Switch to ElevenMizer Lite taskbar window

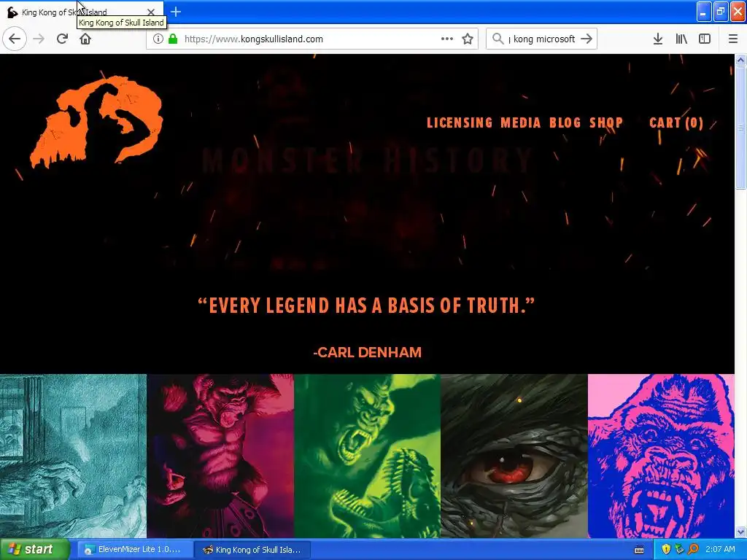(135, 550)
